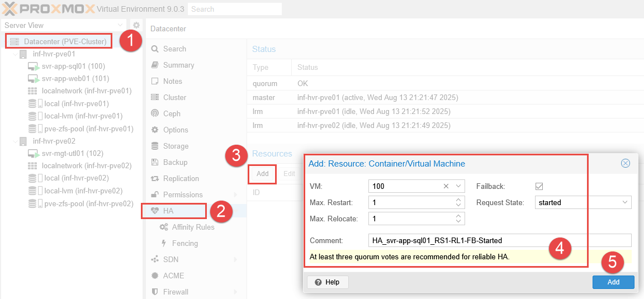The image size is (644, 299).
Task: Toggle the Failback checkbox
Action: pos(539,186)
